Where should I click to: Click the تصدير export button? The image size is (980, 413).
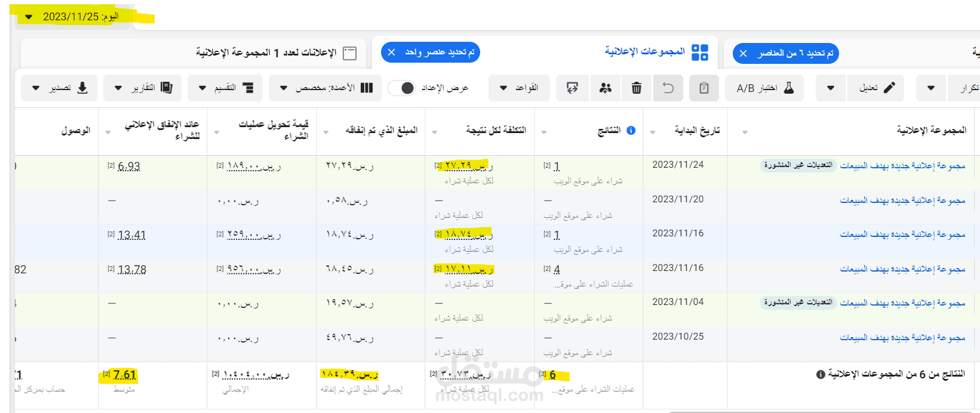click(x=60, y=88)
